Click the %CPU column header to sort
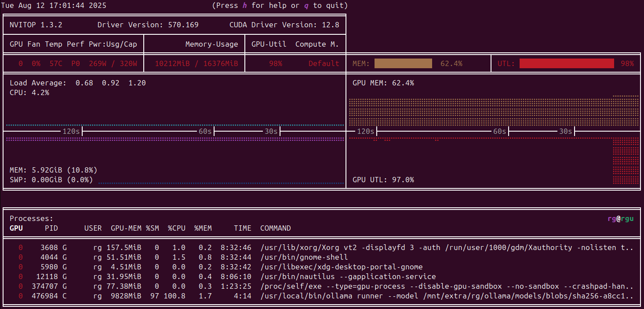This screenshot has height=309, width=644. [176, 228]
